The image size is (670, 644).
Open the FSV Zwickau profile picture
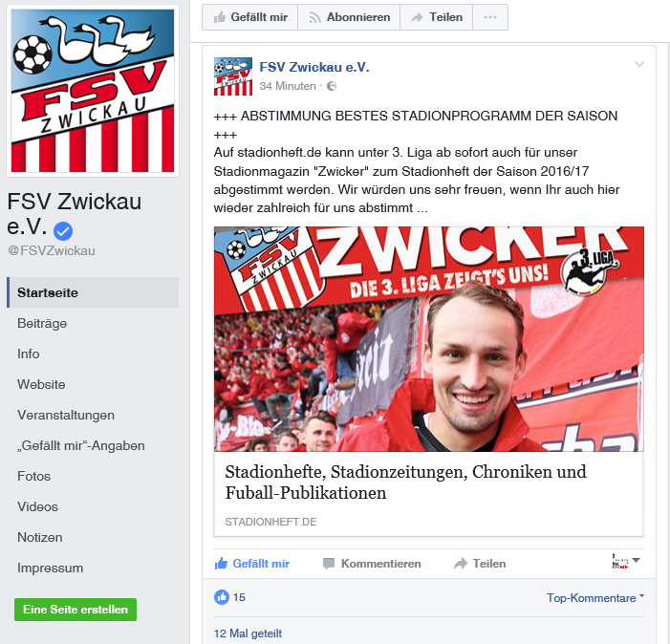(93, 91)
